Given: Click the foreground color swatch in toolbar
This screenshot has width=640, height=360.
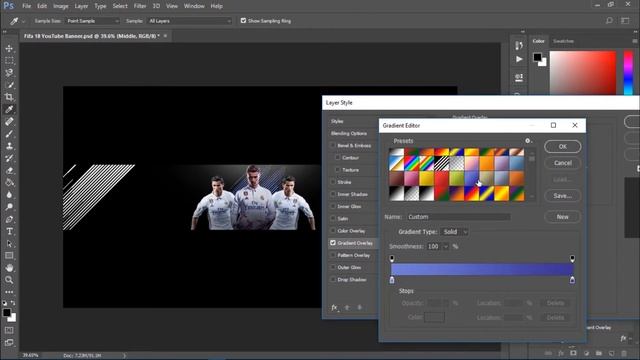Looking at the screenshot, I should (7, 313).
